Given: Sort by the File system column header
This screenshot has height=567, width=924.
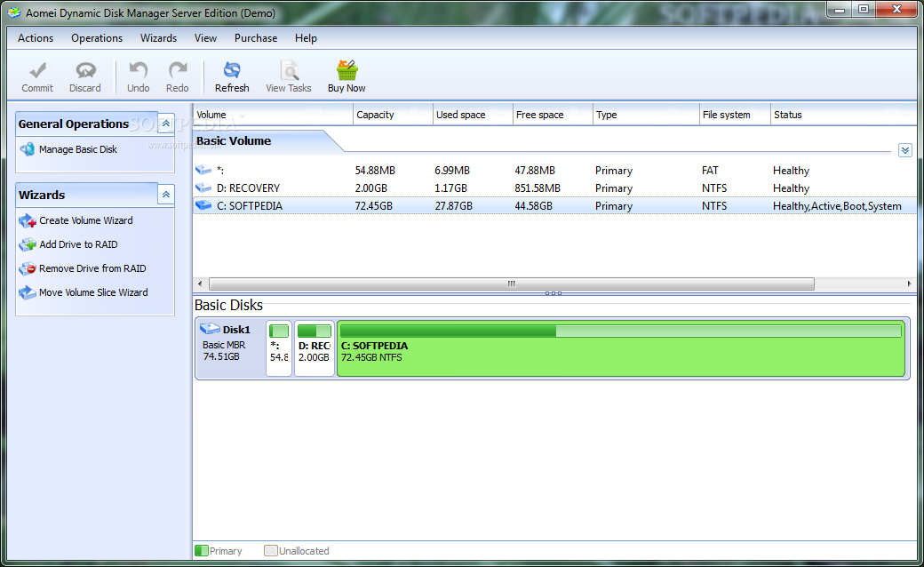Looking at the screenshot, I should pos(735,115).
